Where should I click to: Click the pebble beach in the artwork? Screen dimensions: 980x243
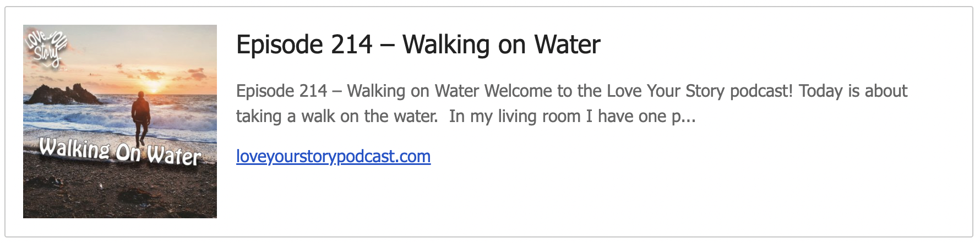(120, 192)
